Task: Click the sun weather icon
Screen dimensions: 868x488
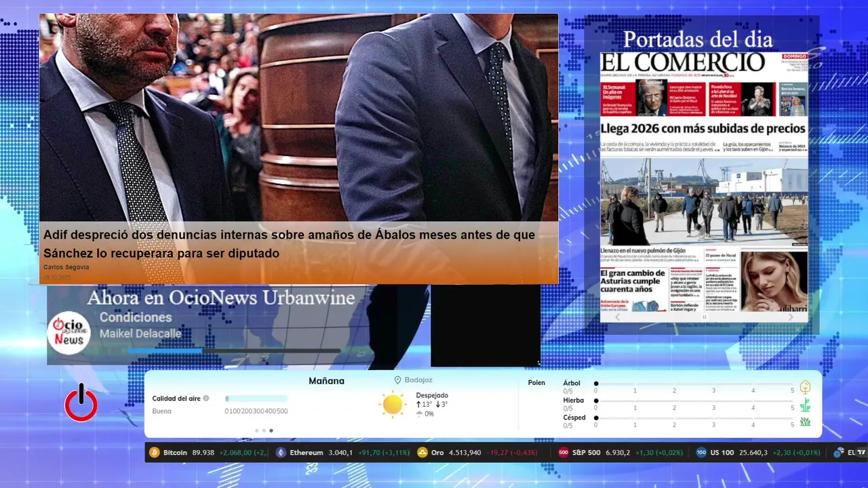Action: (x=393, y=404)
